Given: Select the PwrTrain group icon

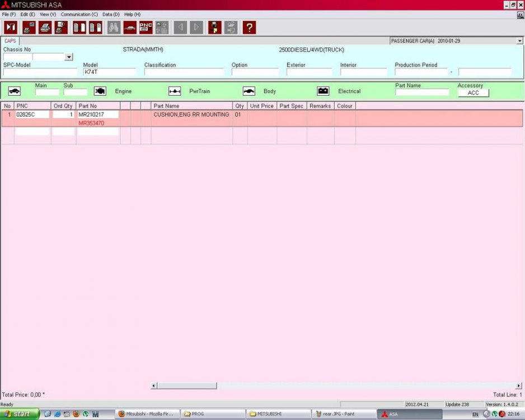Looking at the screenshot, I should [175, 91].
